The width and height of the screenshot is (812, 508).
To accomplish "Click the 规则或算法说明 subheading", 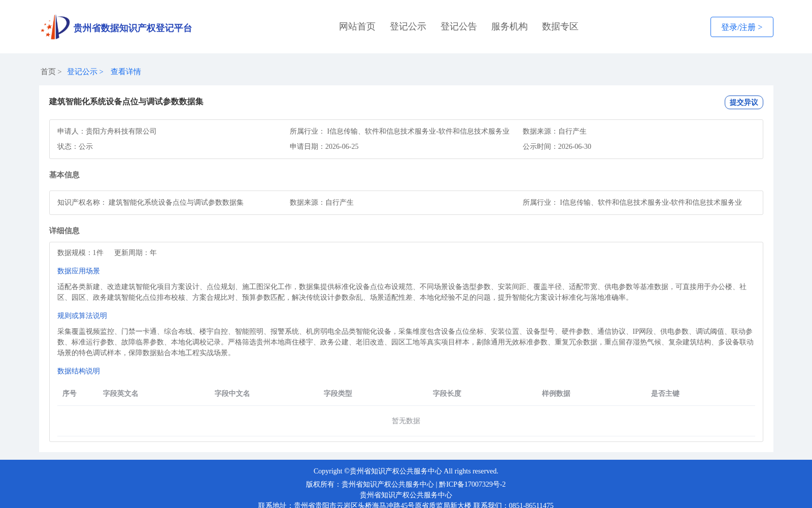I will tap(82, 315).
